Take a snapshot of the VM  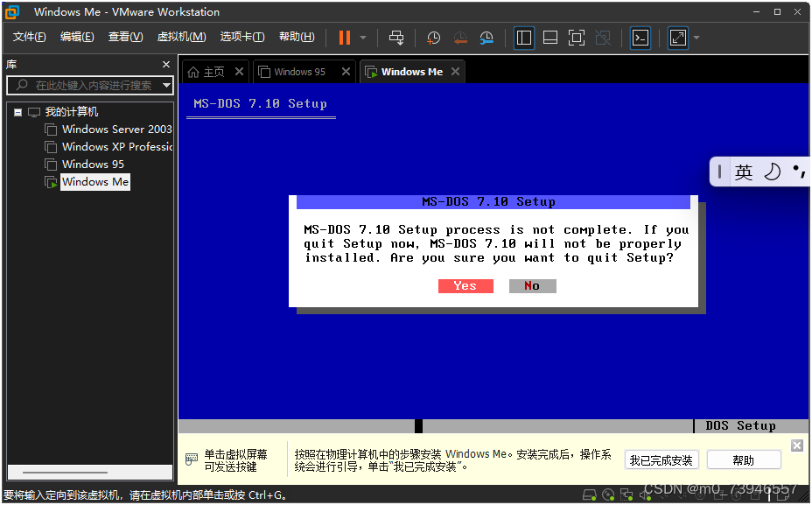[x=433, y=38]
